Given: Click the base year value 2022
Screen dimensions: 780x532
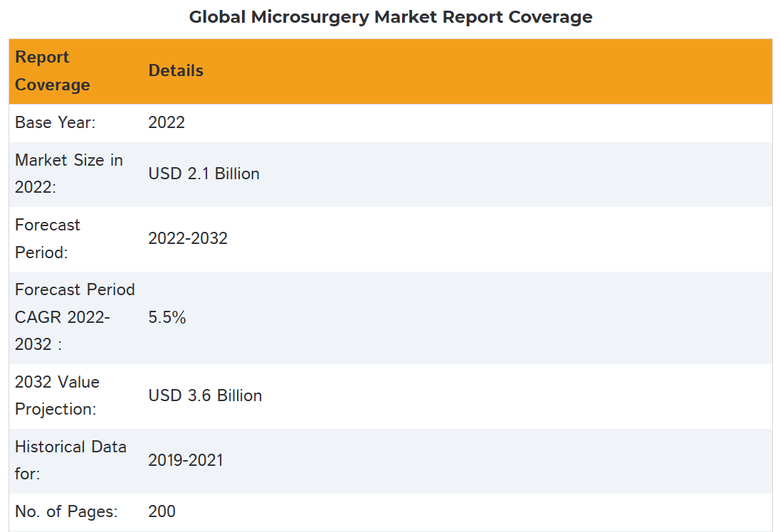Looking at the screenshot, I should coord(167,122).
